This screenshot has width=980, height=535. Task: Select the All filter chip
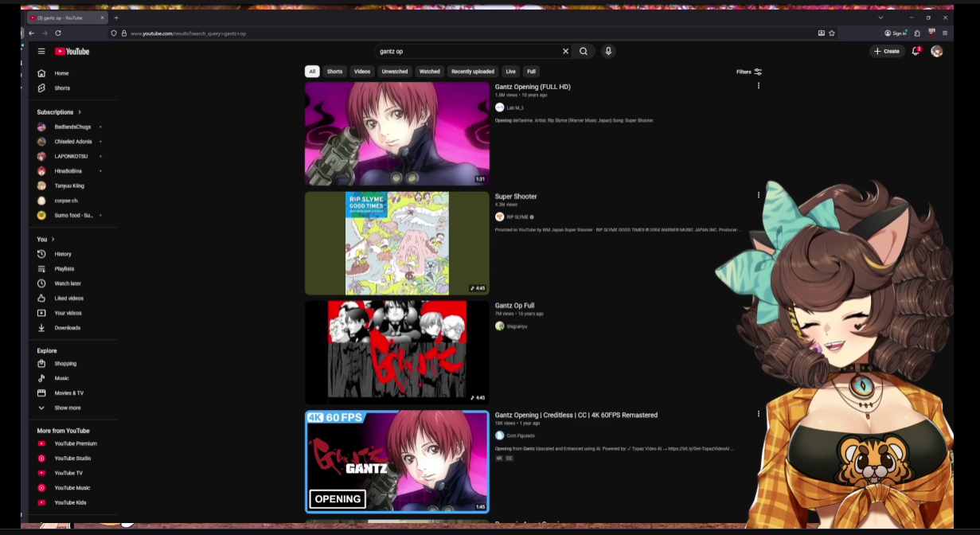pos(312,72)
